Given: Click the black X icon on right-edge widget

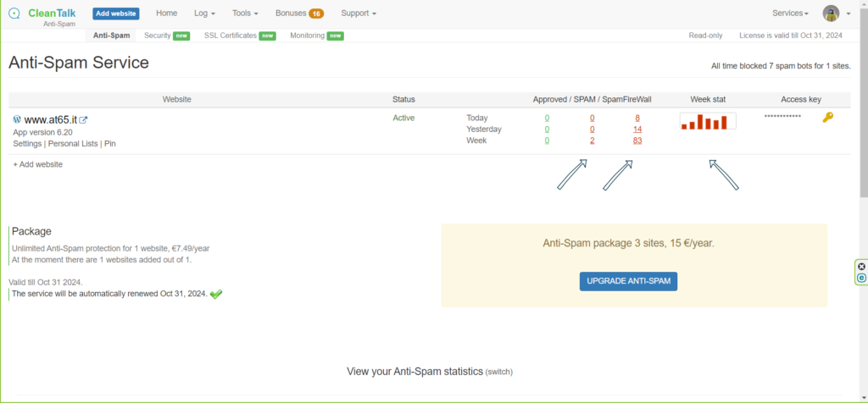Looking at the screenshot, I should pos(861,267).
